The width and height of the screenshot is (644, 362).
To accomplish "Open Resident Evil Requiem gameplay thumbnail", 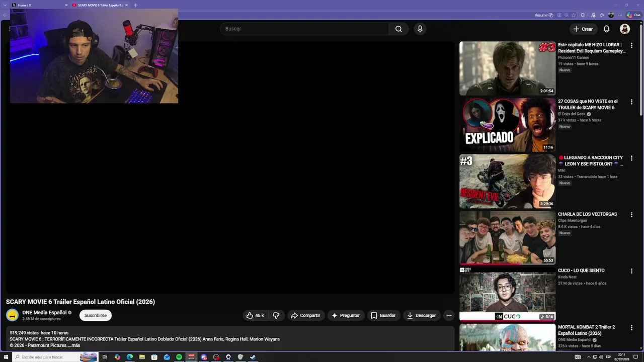I will 507,68.
